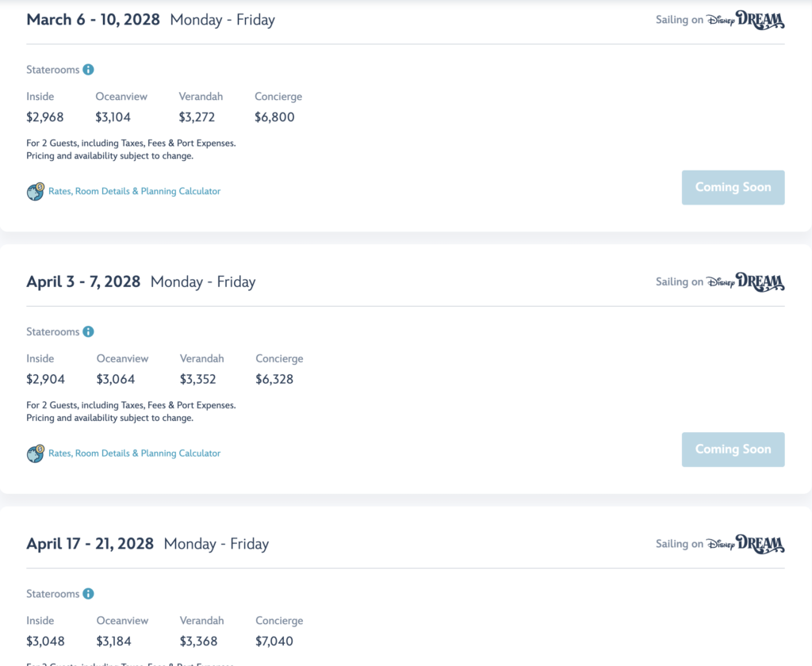Click Disney Dream logo on April 17-21 card
This screenshot has height=666, width=812.
[x=745, y=544]
